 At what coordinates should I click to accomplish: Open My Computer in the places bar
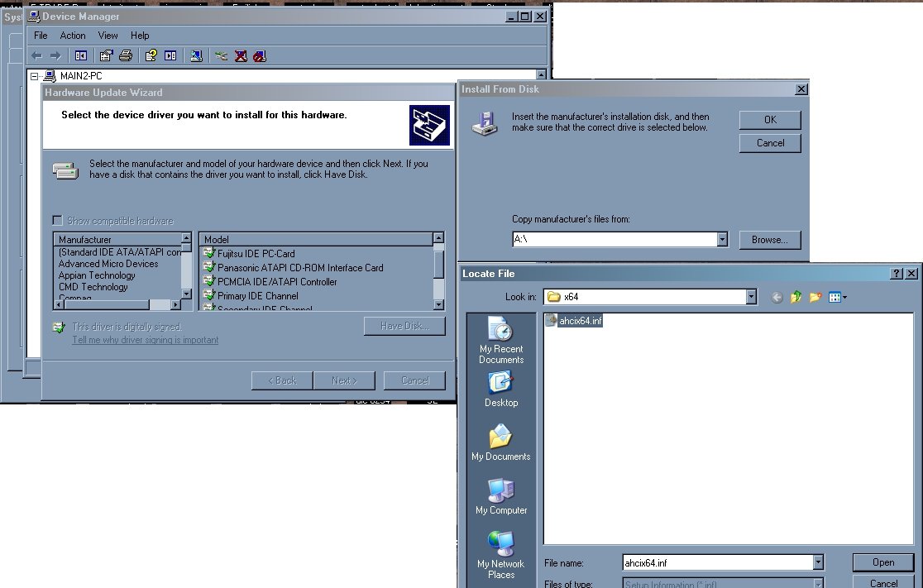501,497
